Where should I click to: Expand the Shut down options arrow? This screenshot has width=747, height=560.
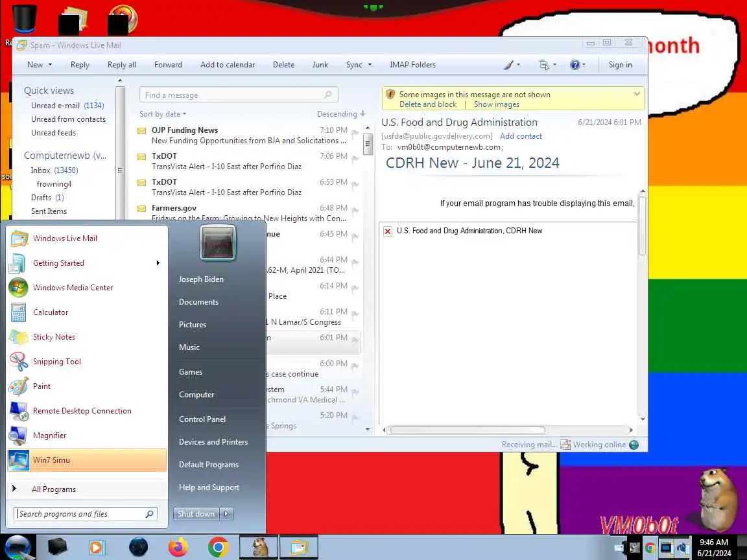tap(226, 514)
